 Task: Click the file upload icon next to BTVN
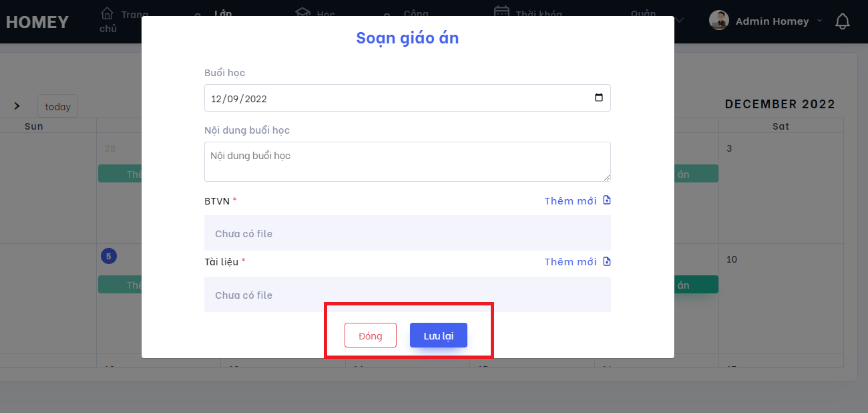click(605, 200)
